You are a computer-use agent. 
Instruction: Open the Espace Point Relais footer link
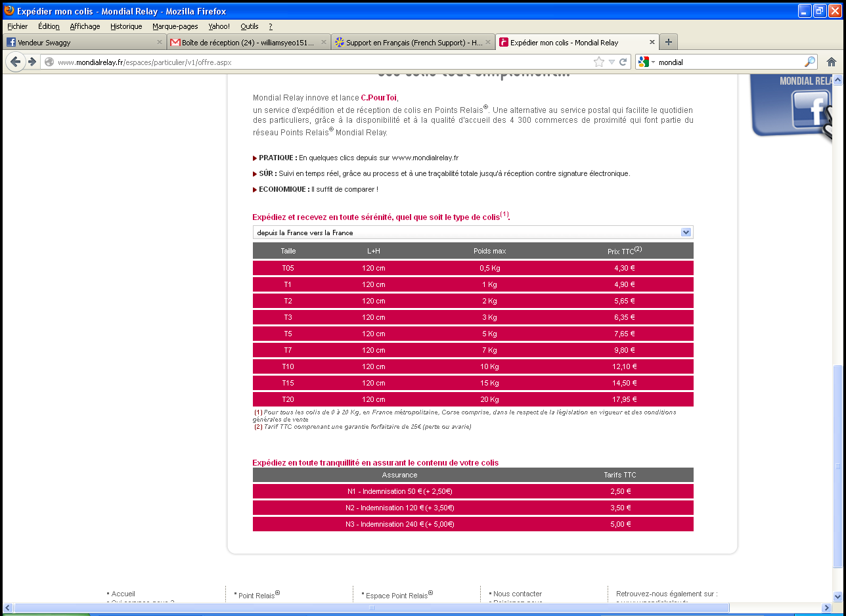tap(399, 595)
